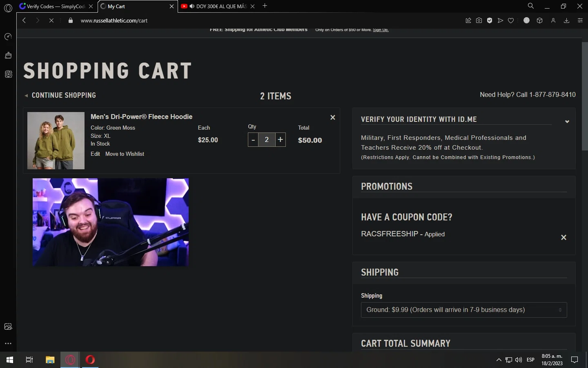The width and height of the screenshot is (588, 368).
Task: Click the quantity field showing 2
Action: pos(267,140)
